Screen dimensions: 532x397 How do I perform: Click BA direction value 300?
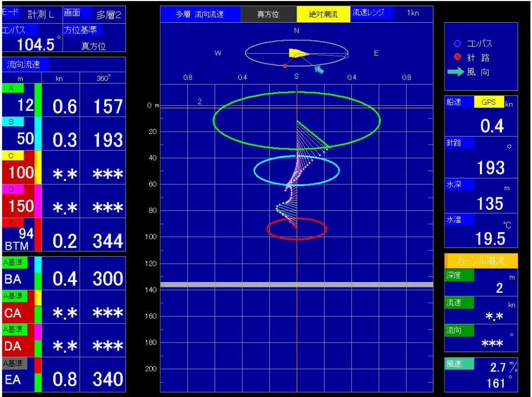pyautogui.click(x=108, y=279)
